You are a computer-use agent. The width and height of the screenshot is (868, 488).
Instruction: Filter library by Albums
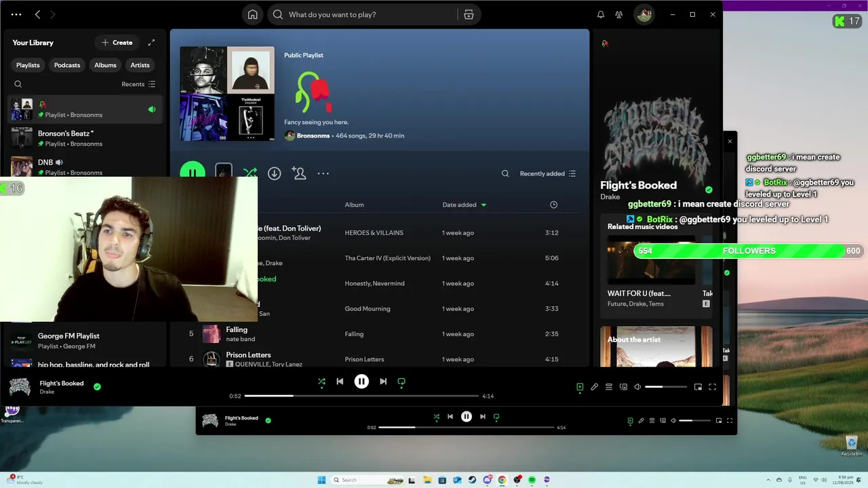pos(105,65)
